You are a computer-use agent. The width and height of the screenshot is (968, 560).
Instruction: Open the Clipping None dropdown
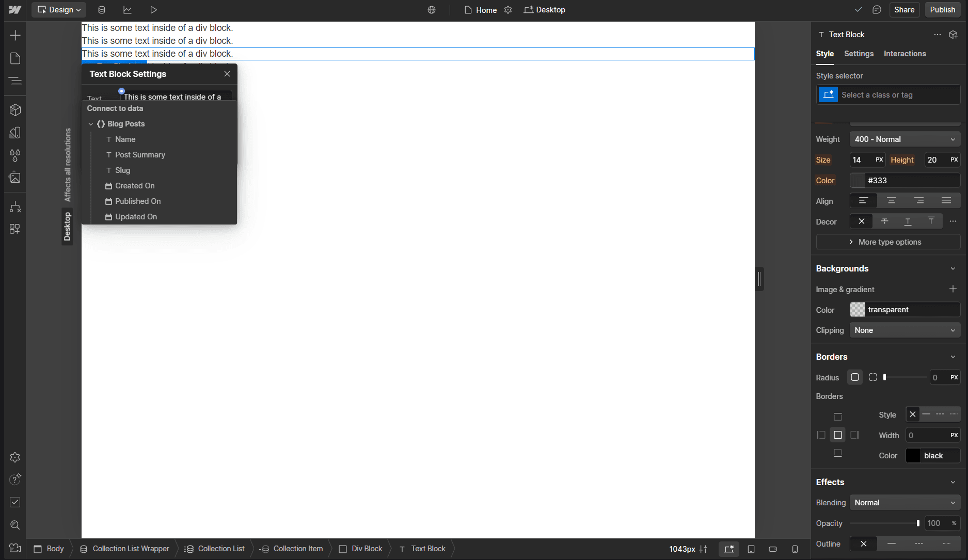(x=905, y=330)
